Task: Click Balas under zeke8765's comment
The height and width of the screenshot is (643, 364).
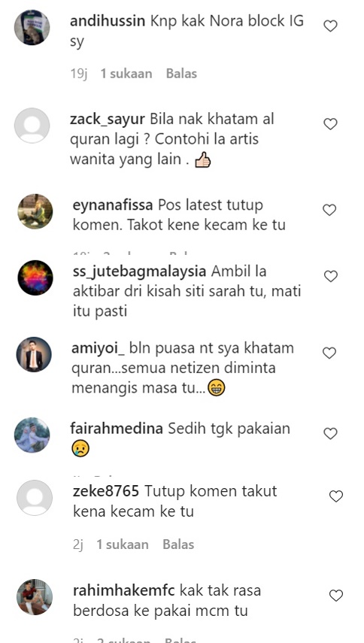Action: click(x=178, y=544)
